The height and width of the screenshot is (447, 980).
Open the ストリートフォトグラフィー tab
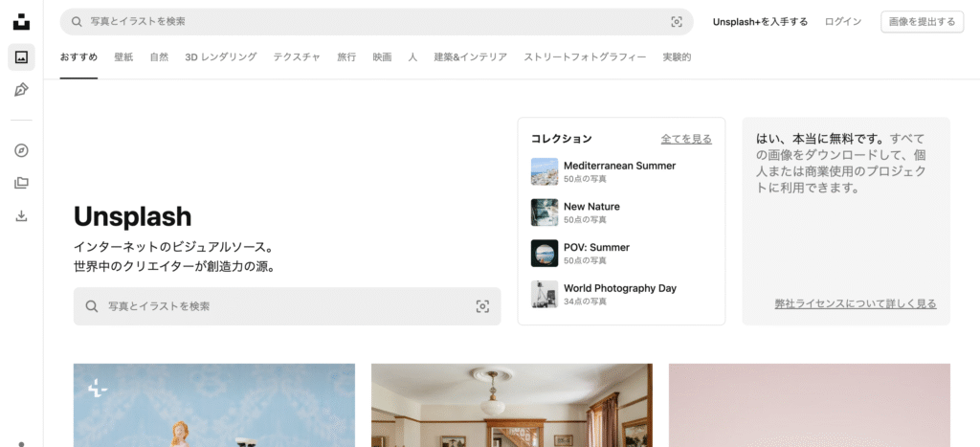pyautogui.click(x=585, y=56)
